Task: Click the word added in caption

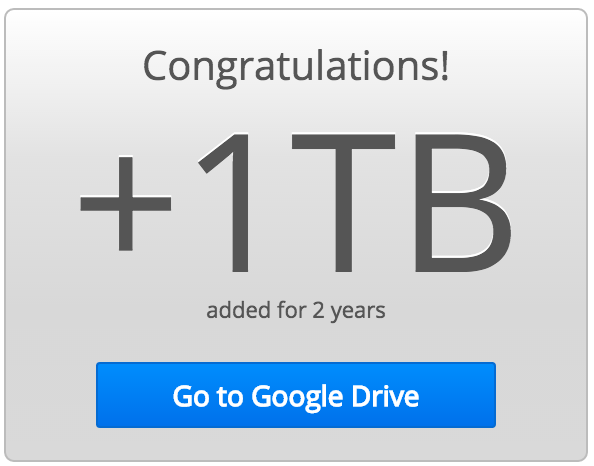Action: [239, 310]
